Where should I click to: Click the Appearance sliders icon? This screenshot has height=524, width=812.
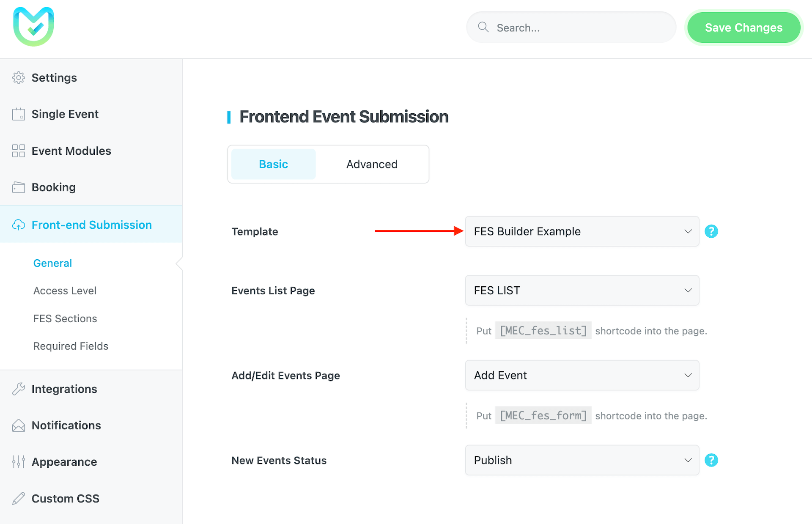19,462
